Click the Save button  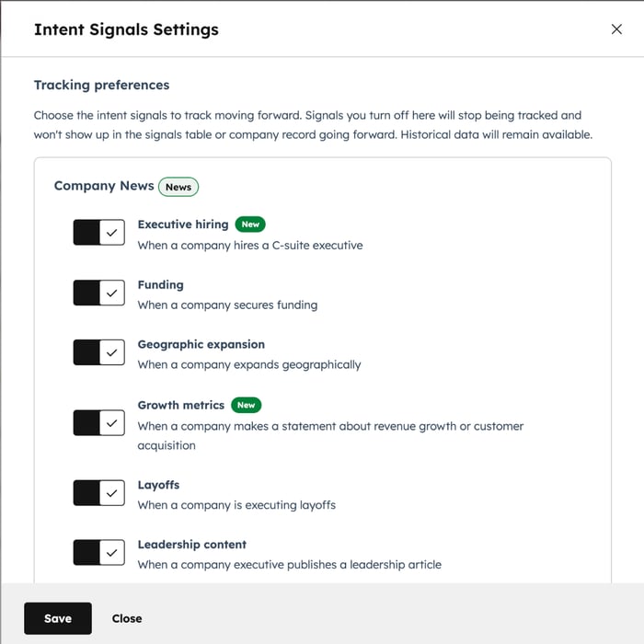(x=58, y=618)
